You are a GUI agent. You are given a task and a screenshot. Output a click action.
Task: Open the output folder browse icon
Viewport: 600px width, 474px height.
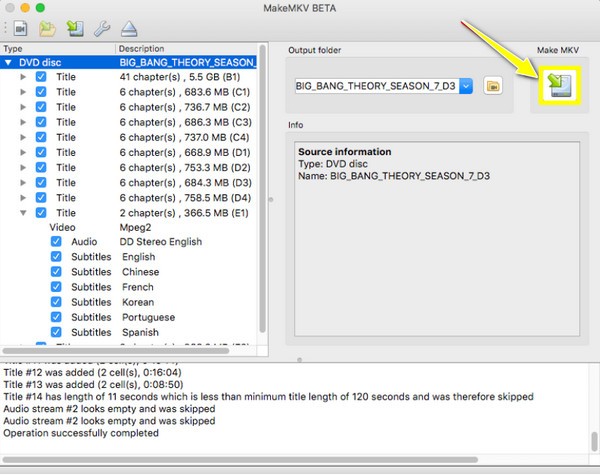493,86
